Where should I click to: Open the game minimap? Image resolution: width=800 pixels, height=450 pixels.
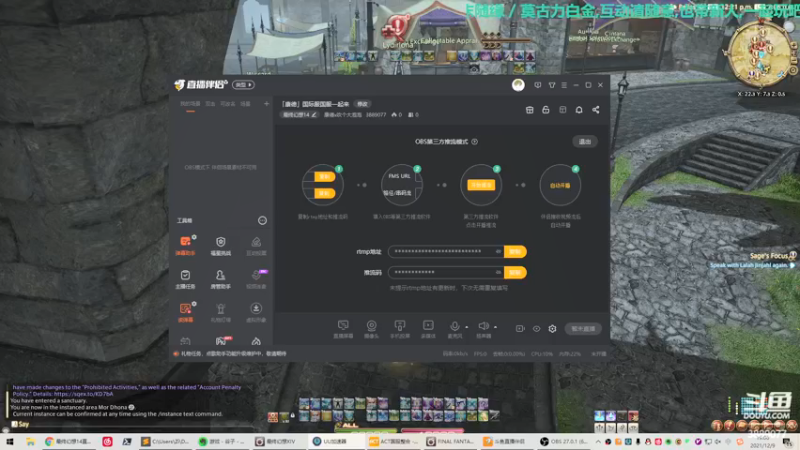760,55
